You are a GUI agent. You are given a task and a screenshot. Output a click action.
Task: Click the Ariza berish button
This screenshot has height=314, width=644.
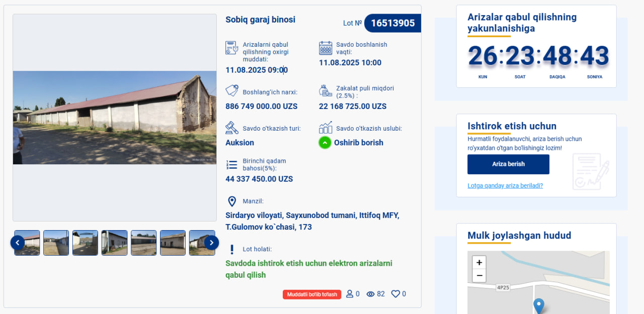(x=508, y=164)
